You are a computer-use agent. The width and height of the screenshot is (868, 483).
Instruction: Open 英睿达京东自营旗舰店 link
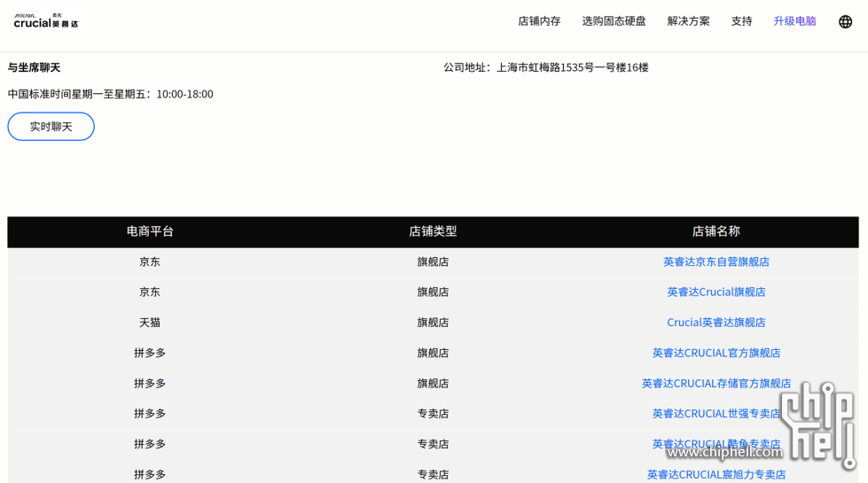[x=716, y=261]
